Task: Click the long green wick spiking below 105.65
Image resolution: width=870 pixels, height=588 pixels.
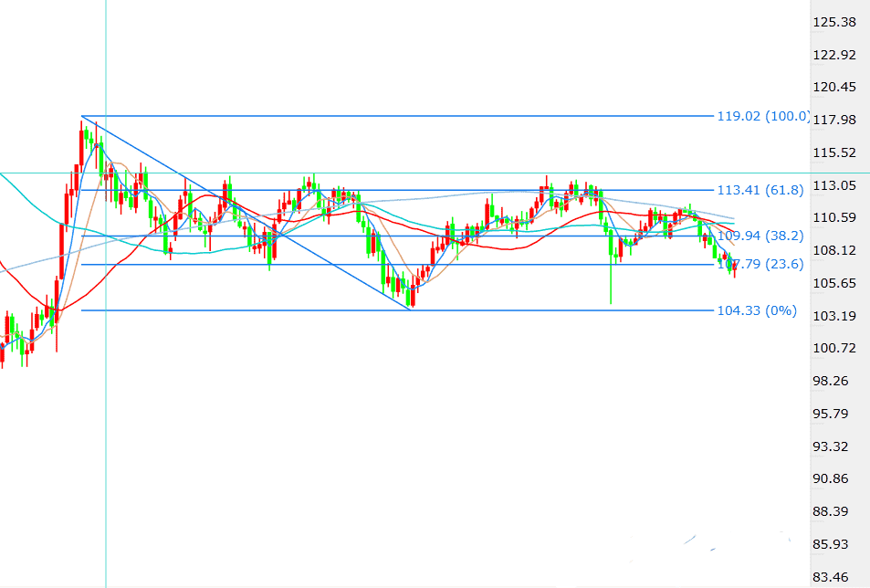Action: [x=610, y=288]
